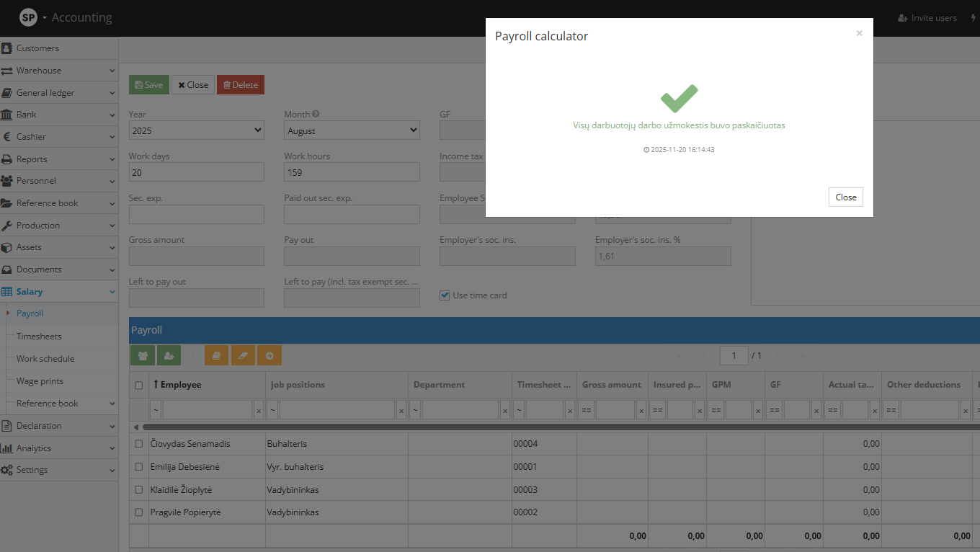The height and width of the screenshot is (552, 980).
Task: Click the Save button above the Year field
Action: coord(148,84)
